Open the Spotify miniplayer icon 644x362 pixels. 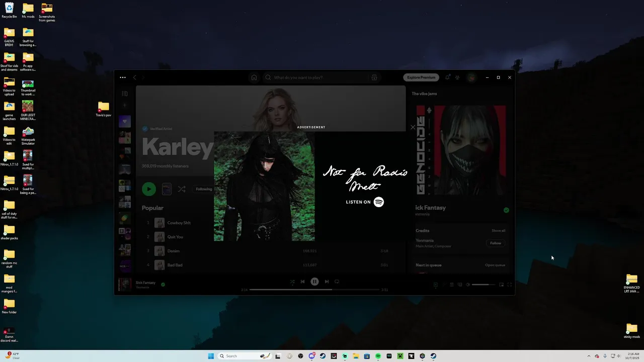501,285
